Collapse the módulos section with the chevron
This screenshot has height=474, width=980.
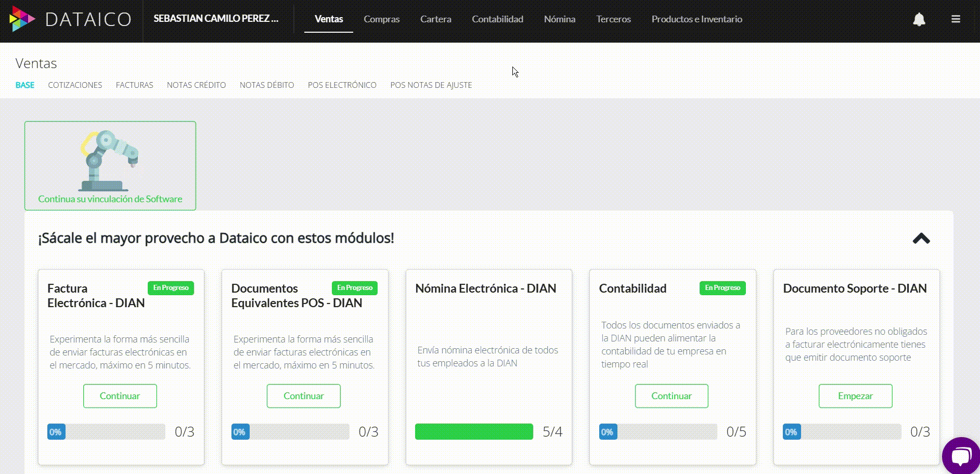(x=922, y=238)
